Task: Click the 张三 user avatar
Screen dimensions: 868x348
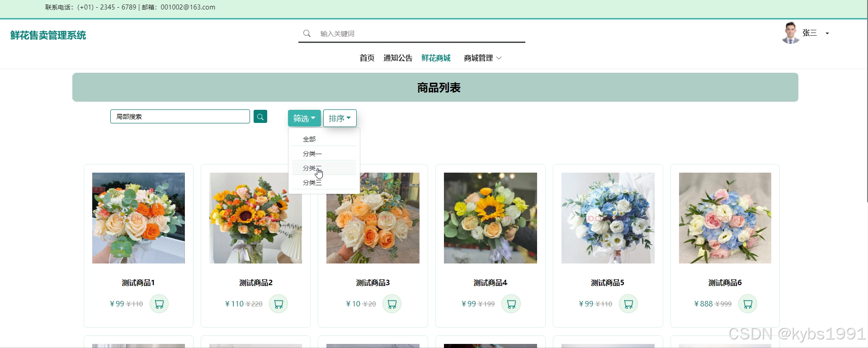Action: pyautogui.click(x=791, y=33)
